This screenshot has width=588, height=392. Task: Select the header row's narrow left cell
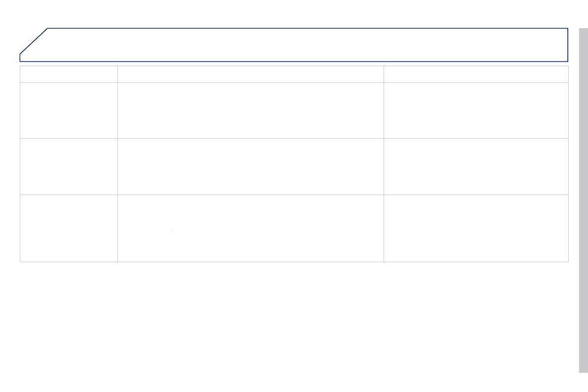pos(69,74)
